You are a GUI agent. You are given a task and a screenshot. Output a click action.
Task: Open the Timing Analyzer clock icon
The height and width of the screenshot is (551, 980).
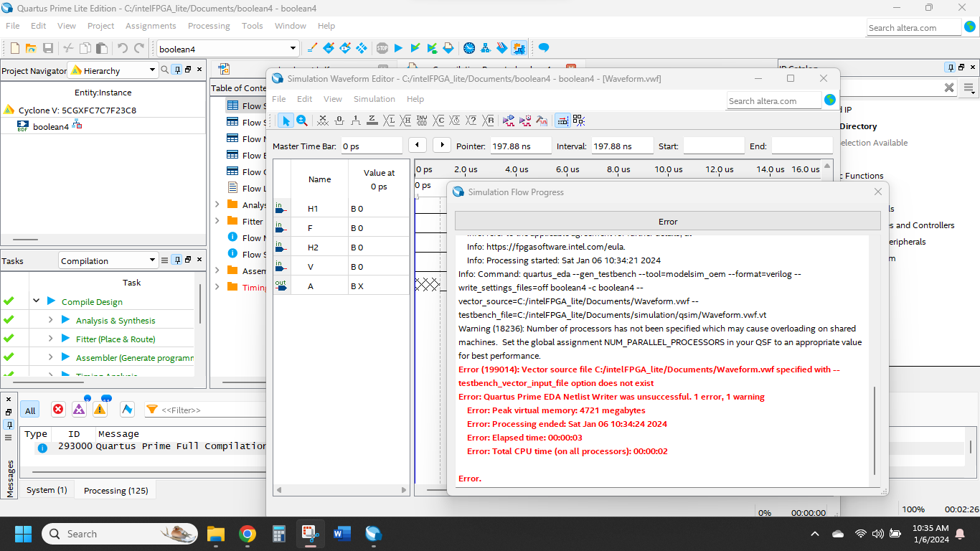(x=469, y=48)
